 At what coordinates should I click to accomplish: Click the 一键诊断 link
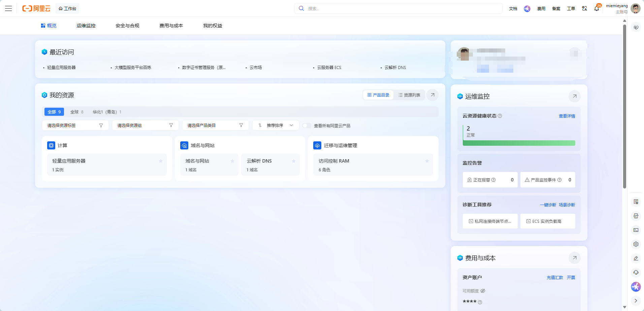click(548, 205)
